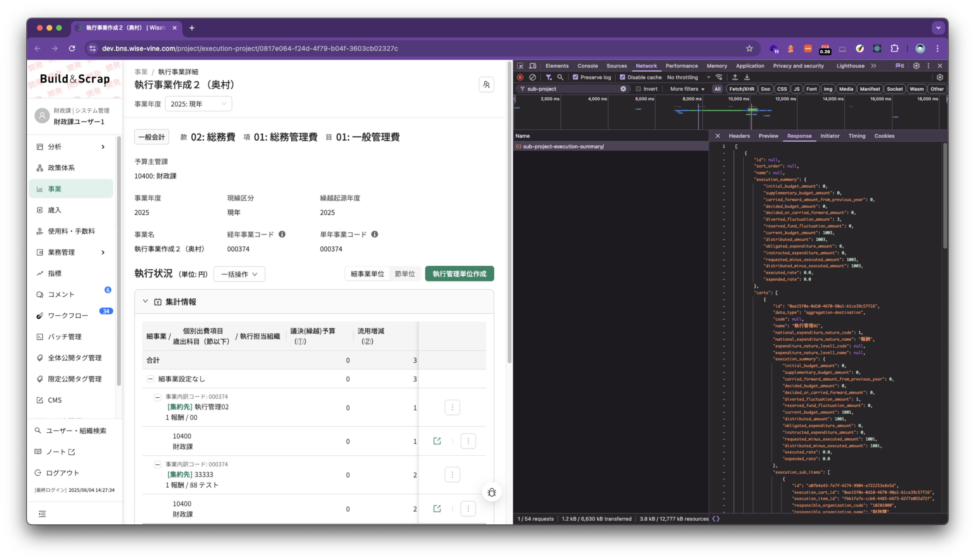975x560 pixels.
Task: Clear the sub-project filter text
Action: pos(623,89)
